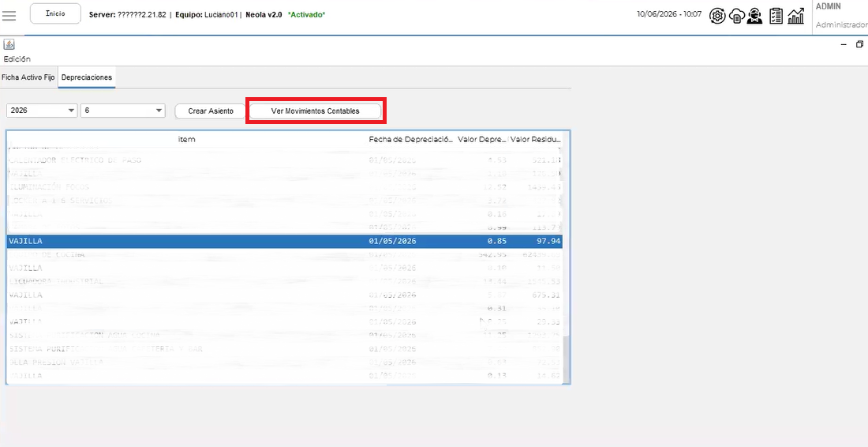Click the cloud document icon

coord(736,16)
